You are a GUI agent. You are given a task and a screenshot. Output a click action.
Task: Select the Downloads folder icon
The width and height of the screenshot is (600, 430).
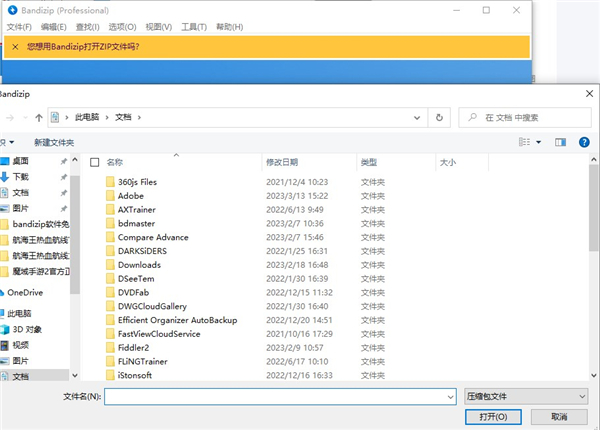110,265
